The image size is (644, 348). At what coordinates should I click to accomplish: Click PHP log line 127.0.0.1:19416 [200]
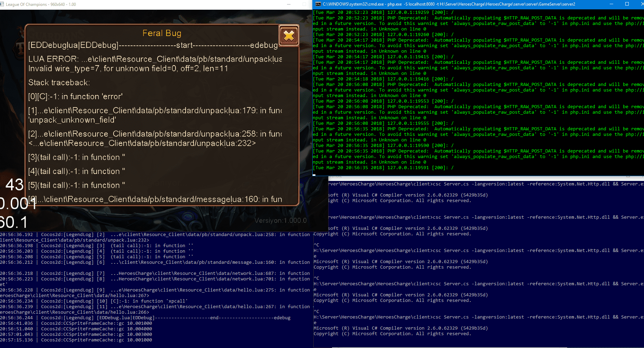tap(383, 79)
